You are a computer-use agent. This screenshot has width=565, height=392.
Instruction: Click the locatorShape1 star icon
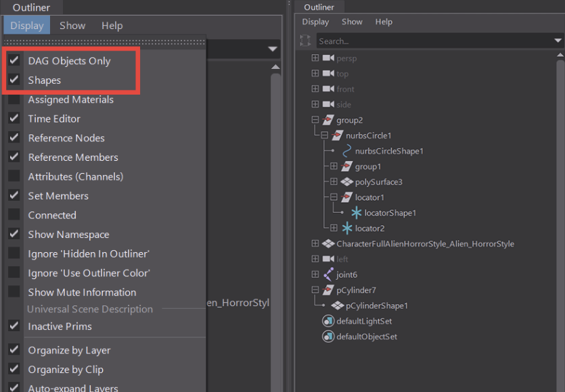(356, 213)
